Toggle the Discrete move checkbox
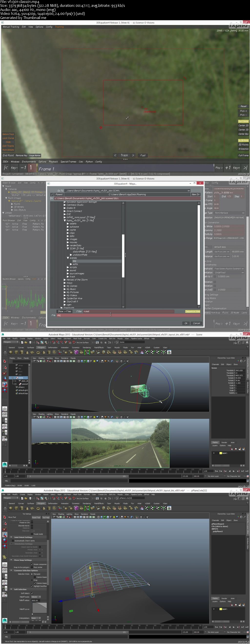The height and width of the screenshot is (644, 250). [x=32, y=526]
